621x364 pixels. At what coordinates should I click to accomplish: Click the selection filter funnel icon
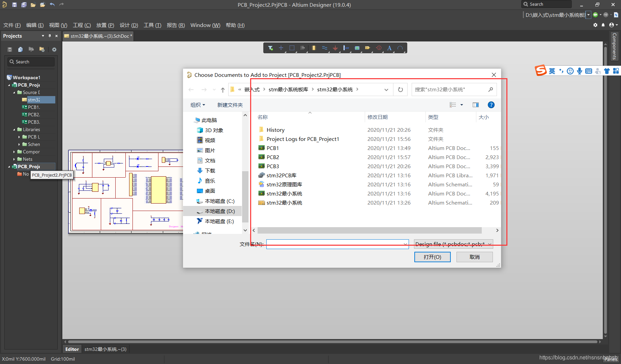pyautogui.click(x=270, y=48)
